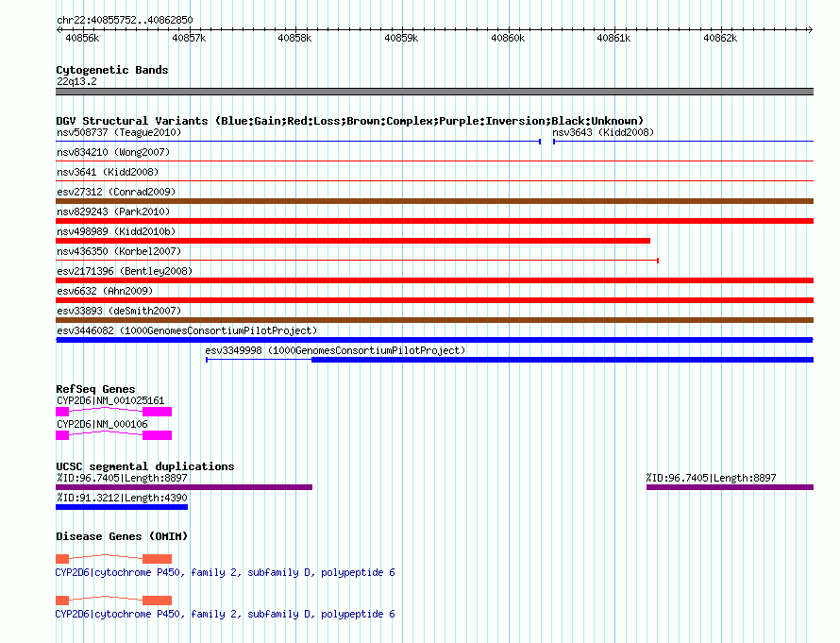Open variant esv27312 (Conrad2009) label
Viewport: 840px width, 643px height.
116,192
